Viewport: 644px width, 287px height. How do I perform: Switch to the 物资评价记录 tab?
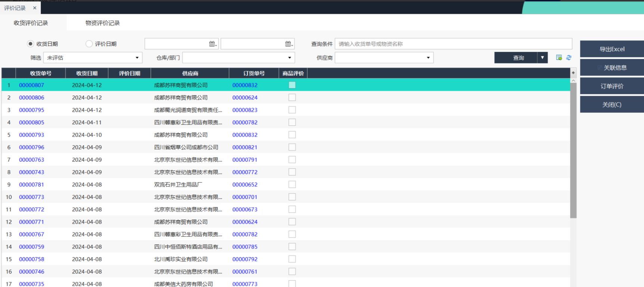pos(102,23)
